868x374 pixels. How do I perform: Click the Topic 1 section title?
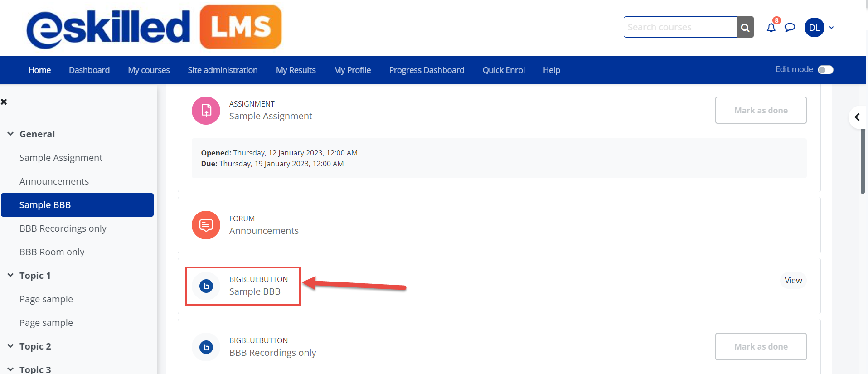(x=35, y=276)
